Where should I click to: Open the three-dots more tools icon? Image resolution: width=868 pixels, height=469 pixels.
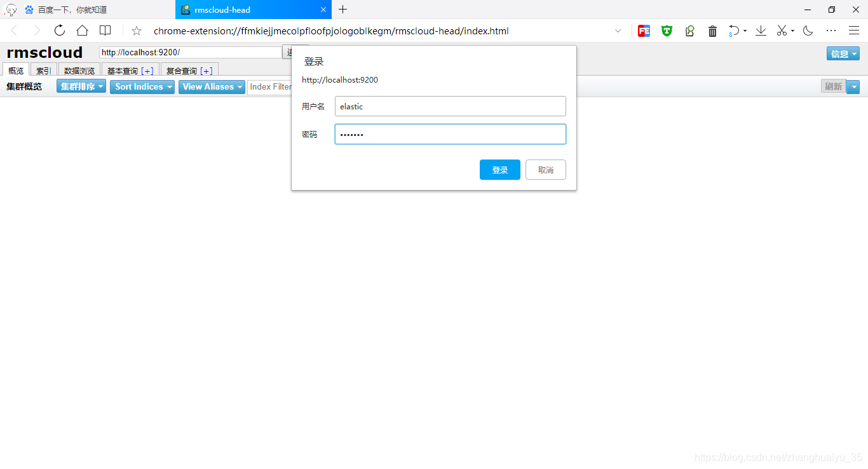(831, 31)
